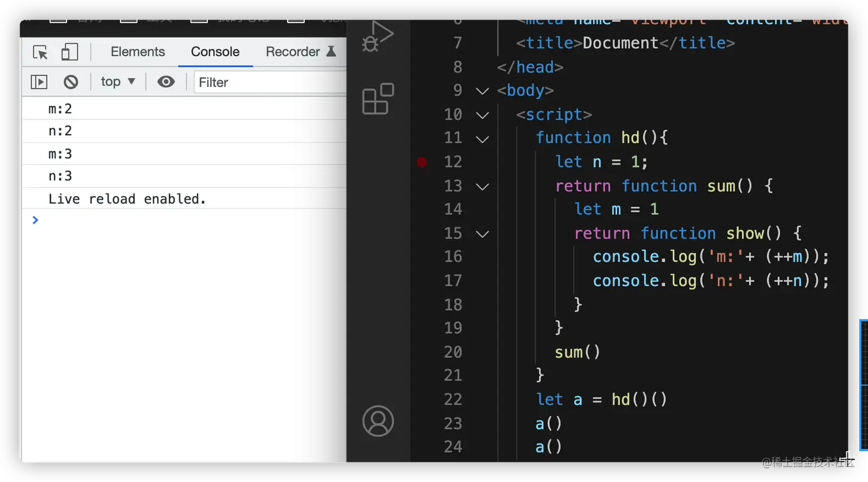Viewport: 868px width, 482px height.
Task: Remove the breakpoint on line 12
Action: 422,162
